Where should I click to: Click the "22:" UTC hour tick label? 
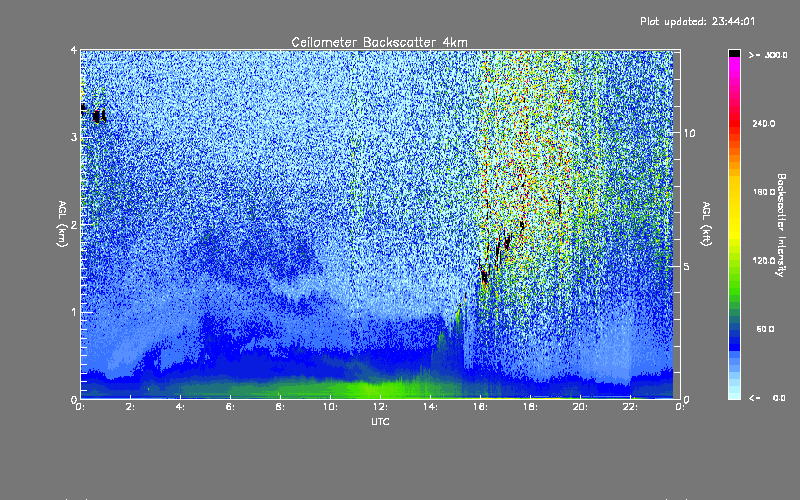click(x=631, y=407)
